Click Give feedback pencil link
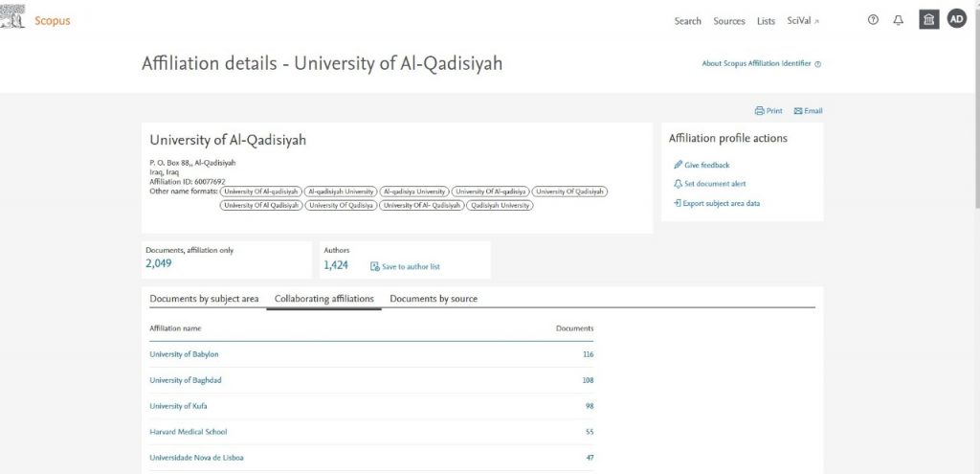 702,165
